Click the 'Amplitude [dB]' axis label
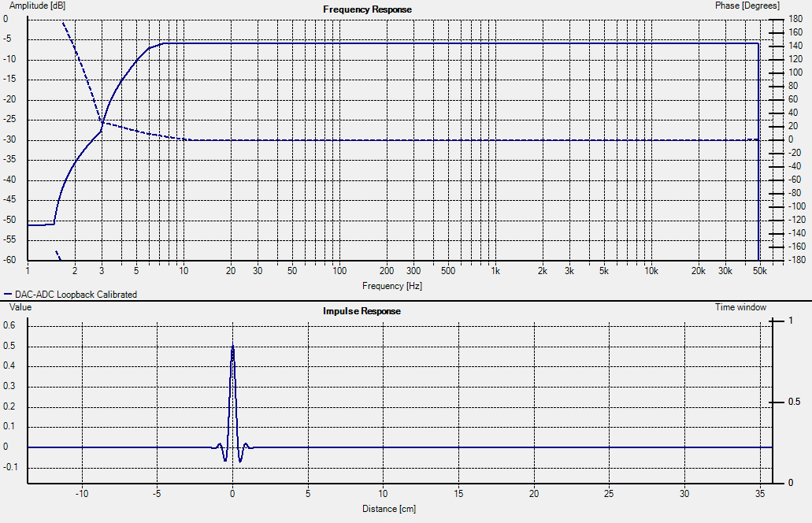Viewport: 812px width, 523px height. click(37, 6)
